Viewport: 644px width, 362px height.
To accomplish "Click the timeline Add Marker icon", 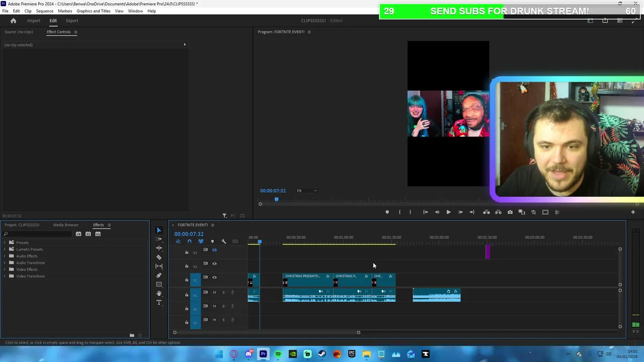I will (212, 241).
